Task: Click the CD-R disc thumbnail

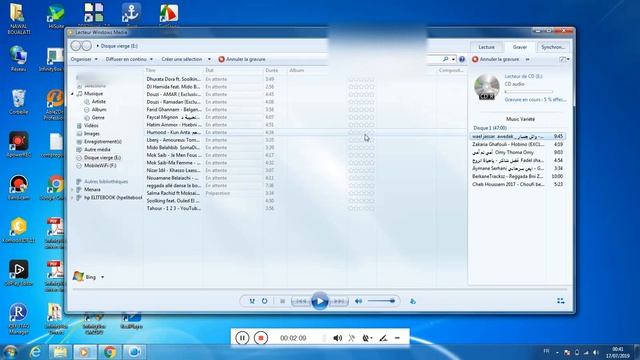Action: pyautogui.click(x=487, y=87)
